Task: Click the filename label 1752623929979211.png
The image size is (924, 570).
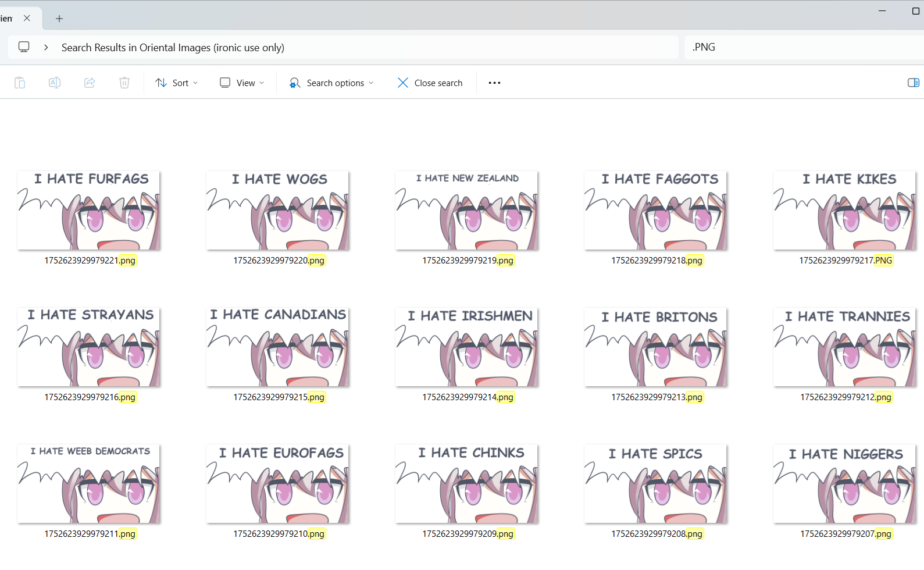Action: 90,534
